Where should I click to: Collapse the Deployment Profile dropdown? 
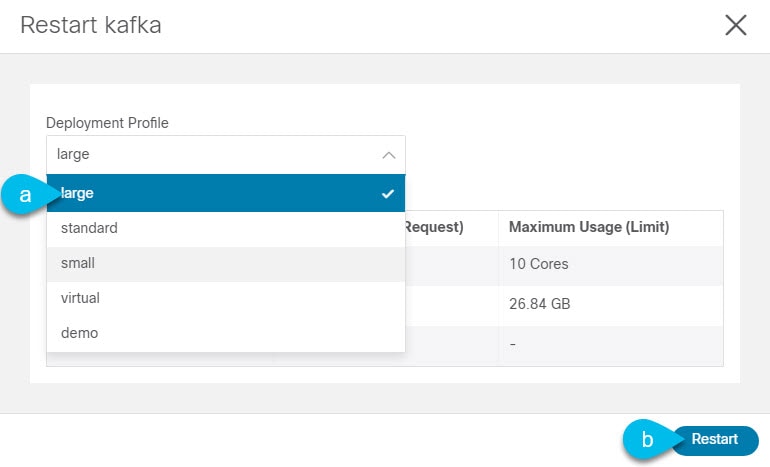[226, 155]
